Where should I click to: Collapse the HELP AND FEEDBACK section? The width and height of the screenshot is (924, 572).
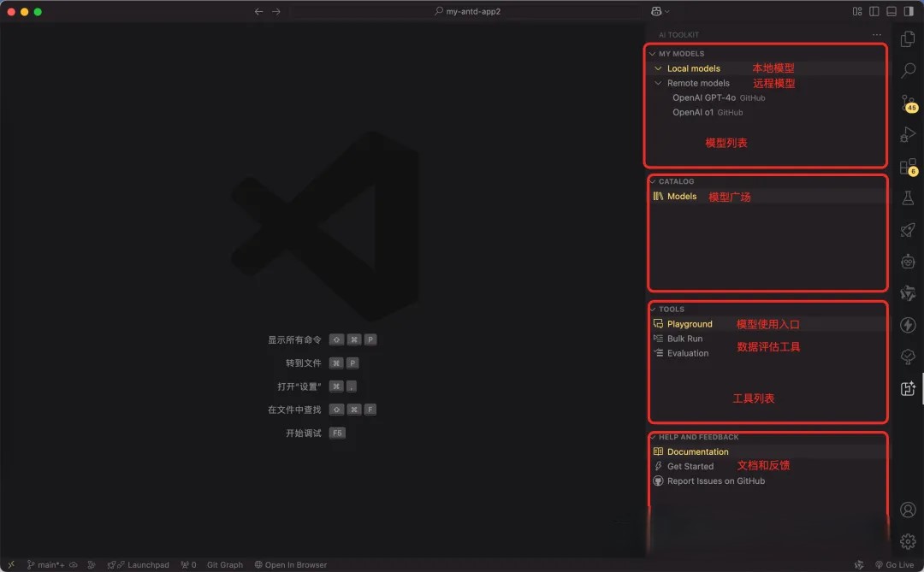pyautogui.click(x=652, y=437)
